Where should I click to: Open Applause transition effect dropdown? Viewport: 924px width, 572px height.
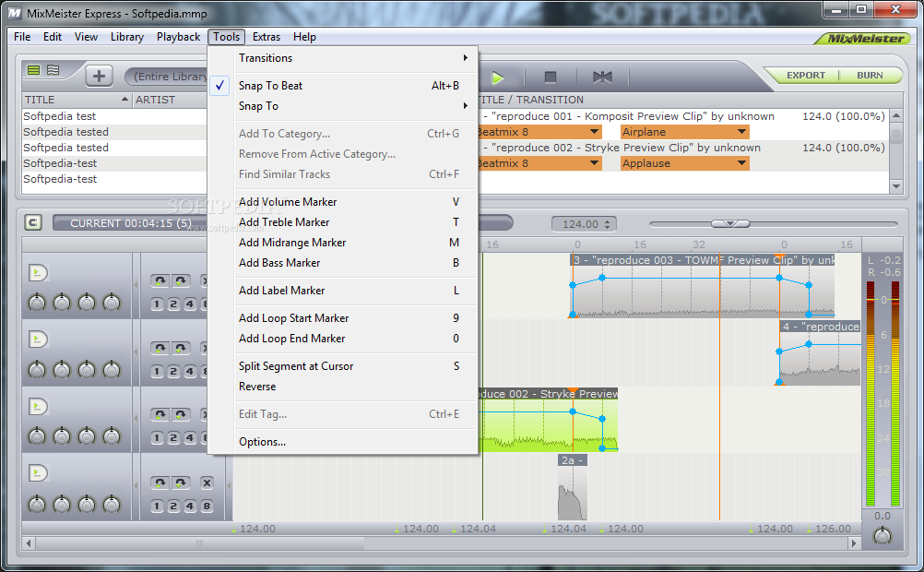(x=685, y=163)
